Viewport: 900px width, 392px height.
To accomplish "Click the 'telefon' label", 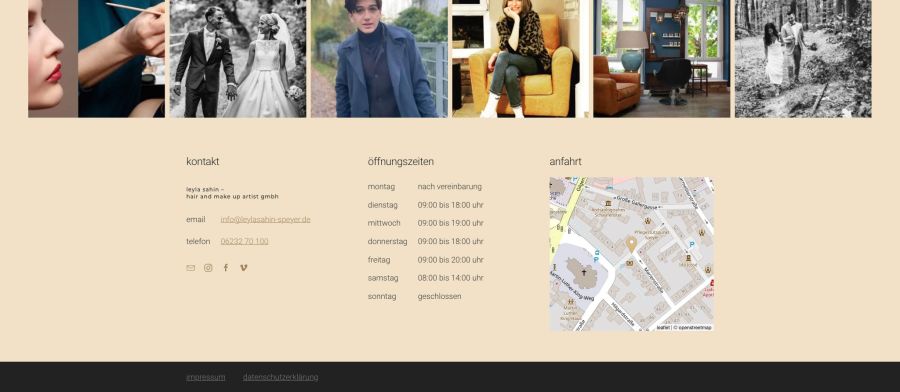I will [198, 241].
